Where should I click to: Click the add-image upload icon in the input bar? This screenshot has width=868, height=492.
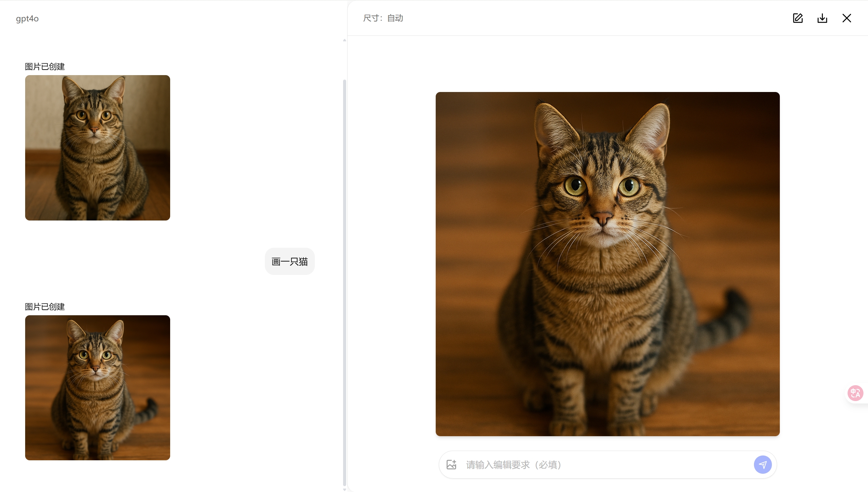452,464
